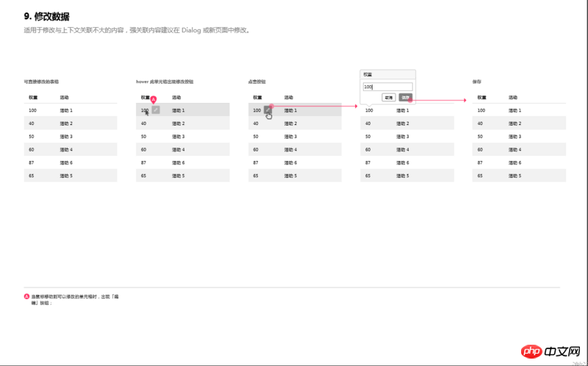Click the 60 cell in the 点击按钮 table
The height and width of the screenshot is (366, 588).
pos(256,150)
